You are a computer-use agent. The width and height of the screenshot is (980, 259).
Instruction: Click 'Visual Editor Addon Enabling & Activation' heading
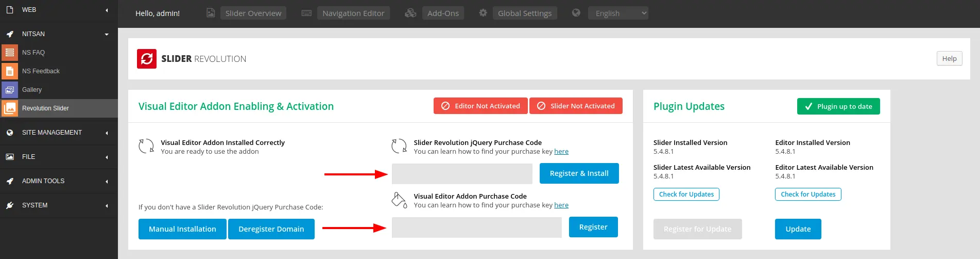[x=236, y=106]
